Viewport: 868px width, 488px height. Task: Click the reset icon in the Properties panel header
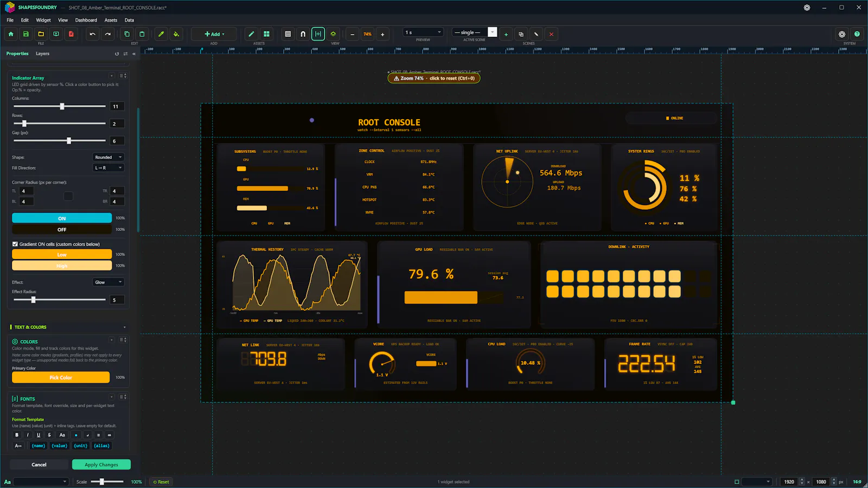pos(117,54)
